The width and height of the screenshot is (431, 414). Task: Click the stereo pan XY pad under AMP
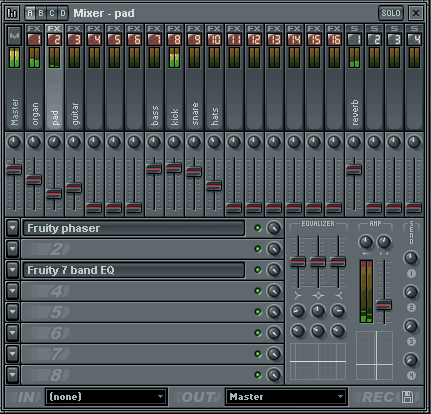coord(375,355)
